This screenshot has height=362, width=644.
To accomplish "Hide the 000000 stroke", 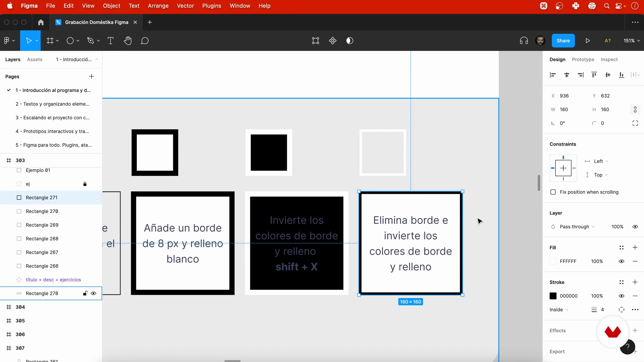I will click(x=622, y=296).
